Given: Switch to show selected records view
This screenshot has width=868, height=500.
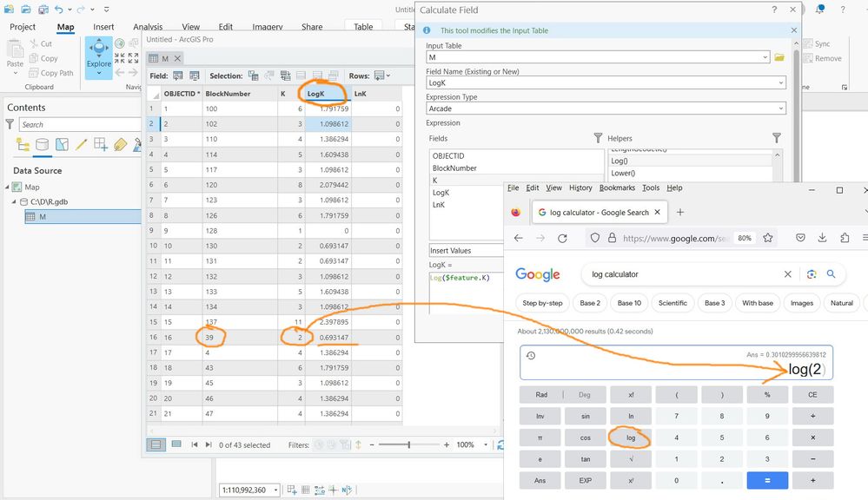Looking at the screenshot, I should [176, 444].
